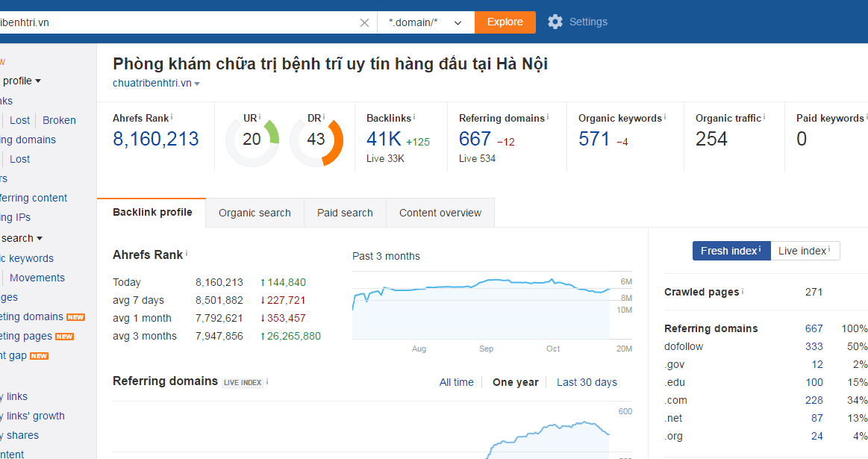Open the 100 .edu domains count
Viewport: 868px width, 459px height.
[x=814, y=382]
